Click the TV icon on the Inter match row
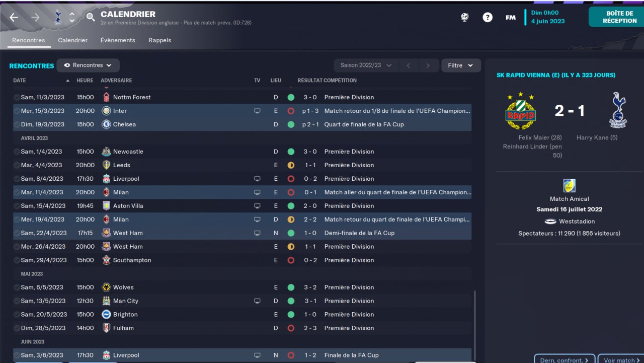Image resolution: width=644 pixels, height=363 pixels. (x=257, y=111)
